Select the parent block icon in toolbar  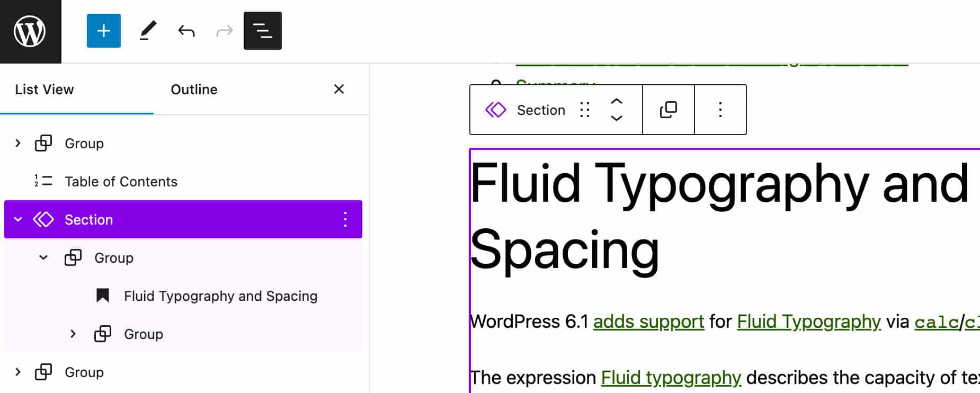(669, 110)
